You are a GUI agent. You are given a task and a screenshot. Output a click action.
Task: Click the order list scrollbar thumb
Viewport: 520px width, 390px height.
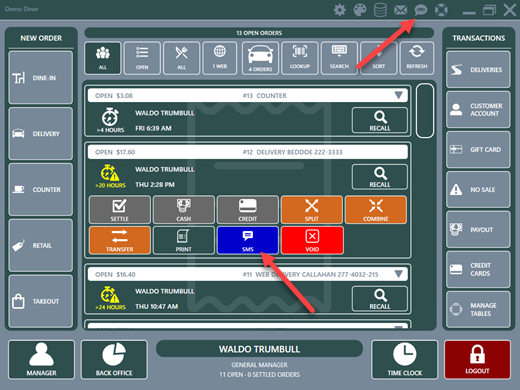[425, 111]
